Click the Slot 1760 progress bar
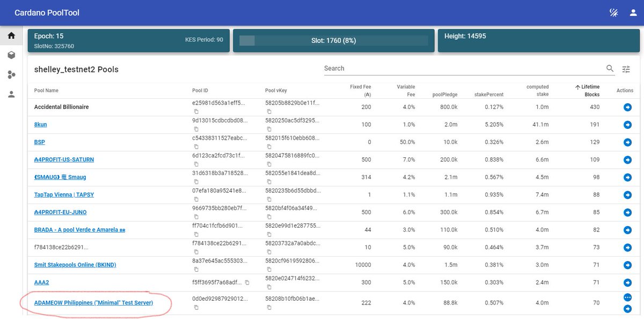The height and width of the screenshot is (319, 644). coord(333,40)
